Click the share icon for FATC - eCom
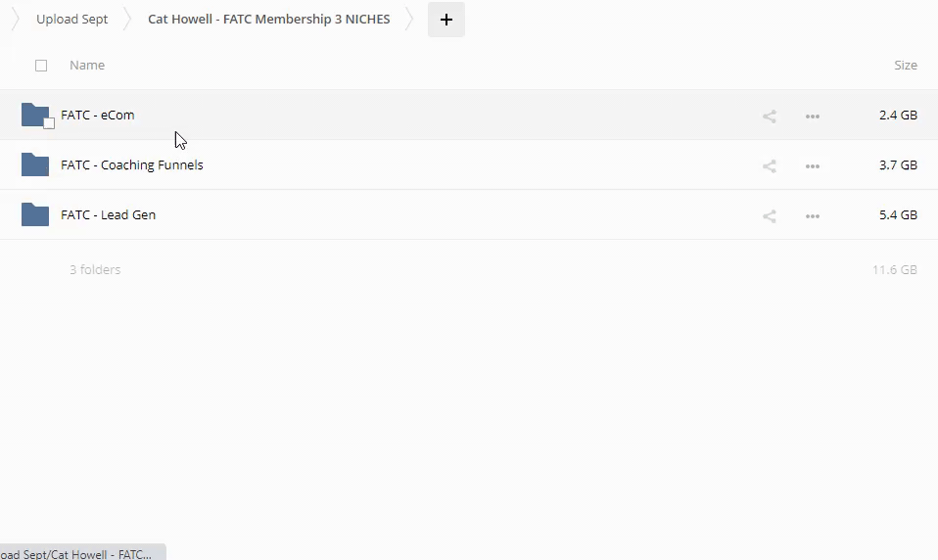Screen dimensions: 938x560 tap(770, 117)
